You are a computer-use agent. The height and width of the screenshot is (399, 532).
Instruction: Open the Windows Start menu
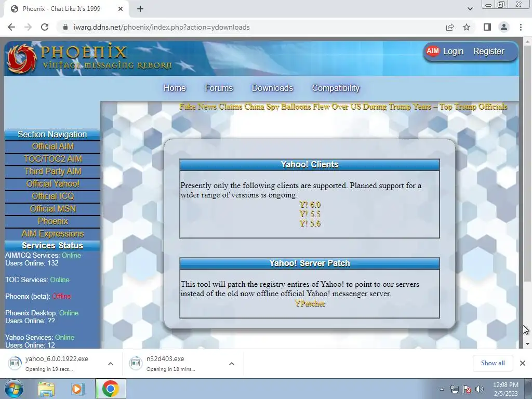tap(14, 389)
